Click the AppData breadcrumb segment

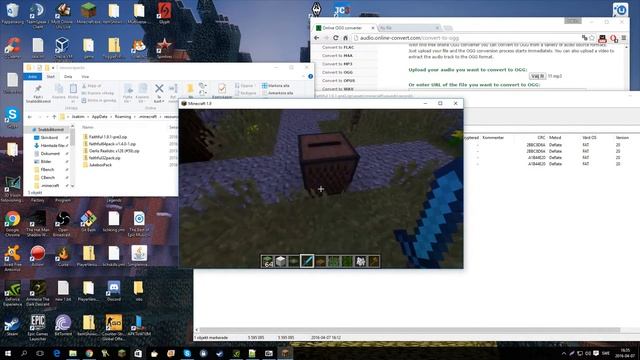[x=99, y=117]
